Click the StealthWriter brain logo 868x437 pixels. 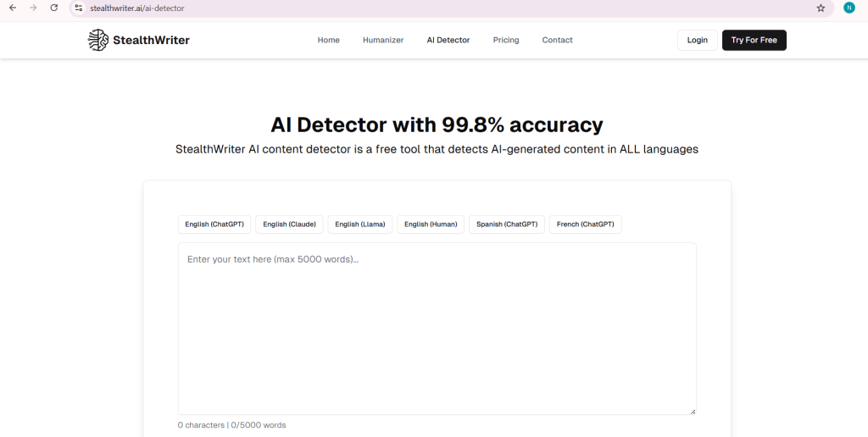98,40
